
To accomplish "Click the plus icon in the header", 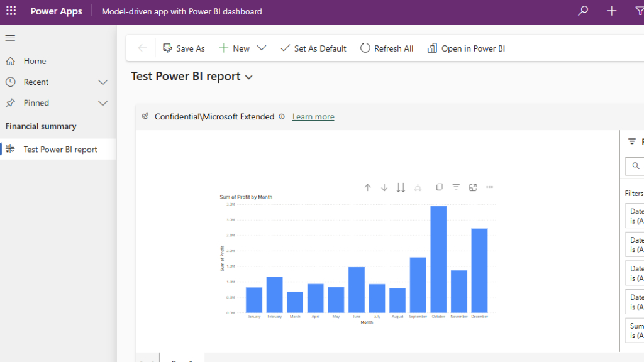I will pos(611,11).
